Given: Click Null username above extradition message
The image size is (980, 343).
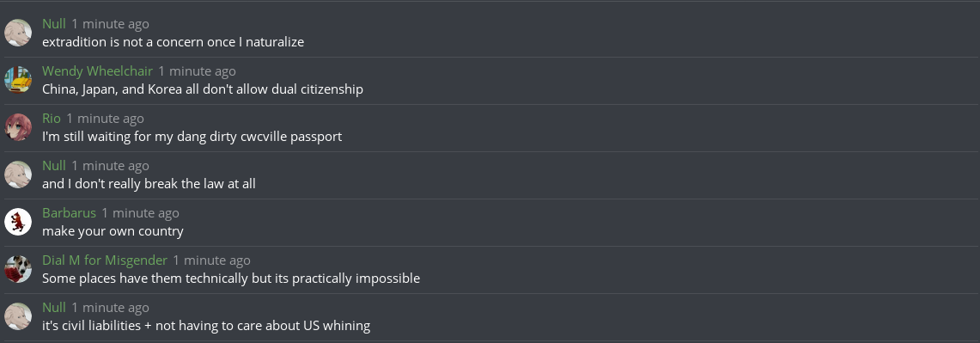Looking at the screenshot, I should [54, 24].
